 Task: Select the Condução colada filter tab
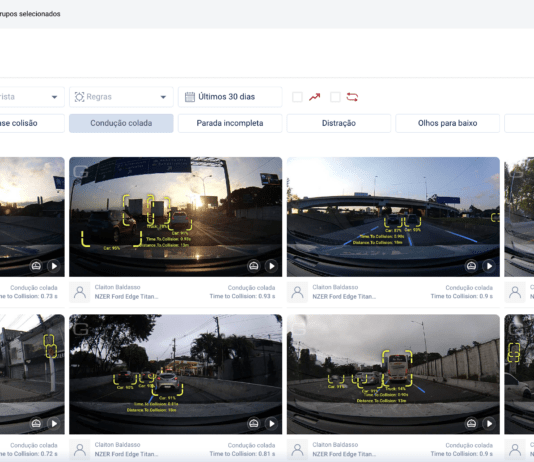121,123
